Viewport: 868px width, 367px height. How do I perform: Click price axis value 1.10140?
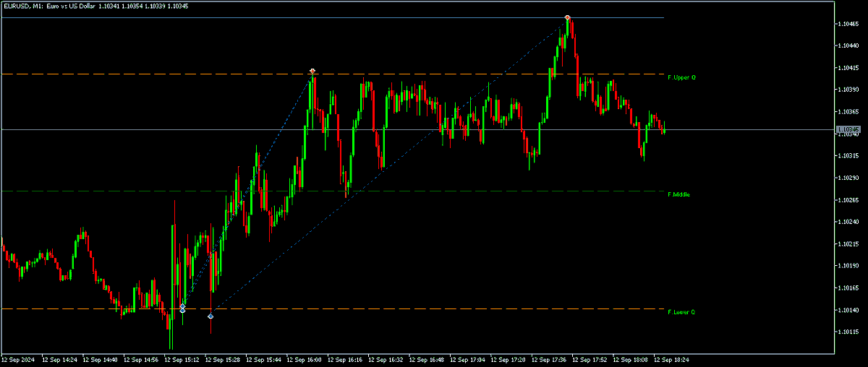[x=848, y=310]
